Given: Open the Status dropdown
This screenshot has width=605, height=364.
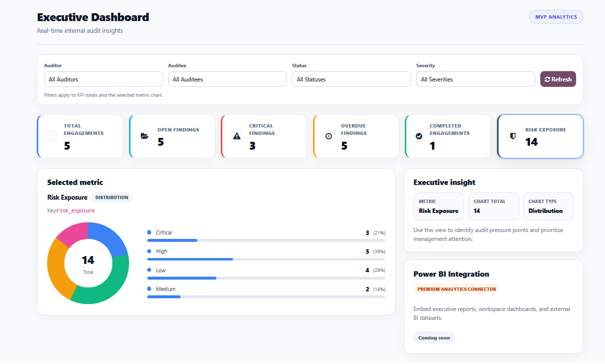Looking at the screenshot, I should [x=351, y=79].
